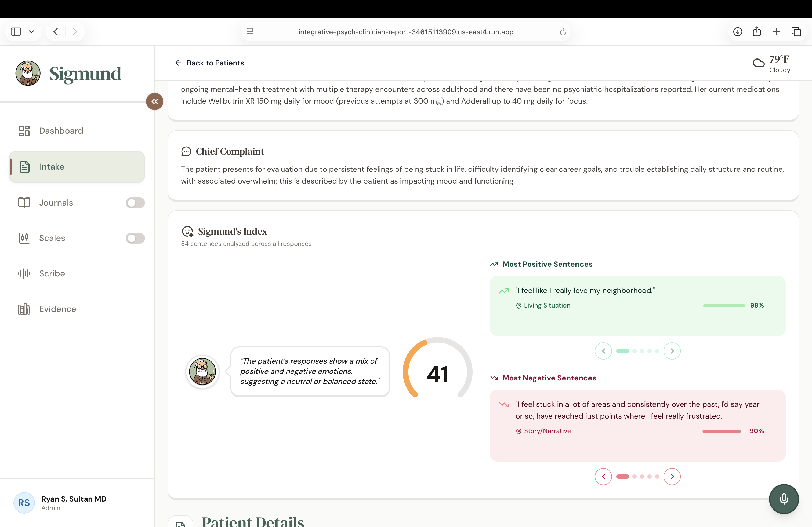Expand the sidebar options dropdown arrow
Image resolution: width=812 pixels, height=527 pixels.
(x=31, y=32)
